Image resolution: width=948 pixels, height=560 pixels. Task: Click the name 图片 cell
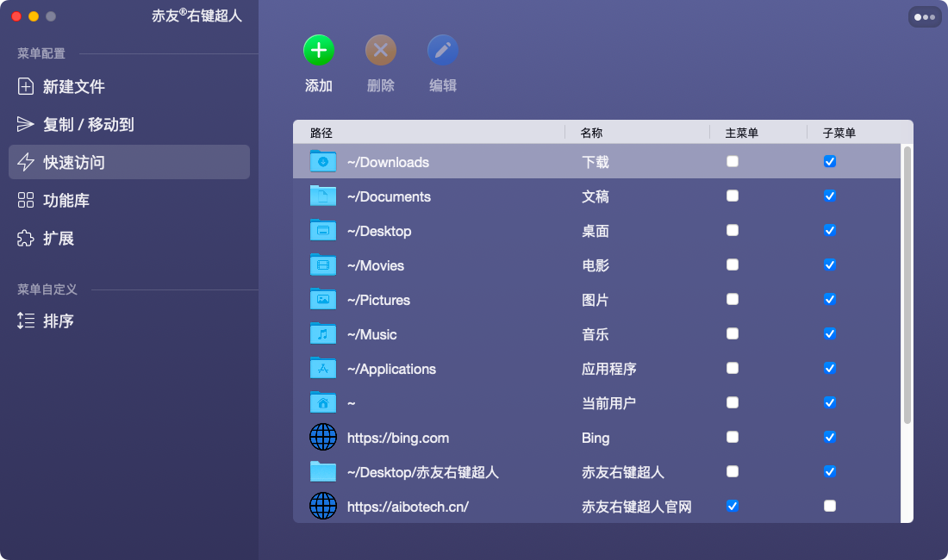coord(596,300)
